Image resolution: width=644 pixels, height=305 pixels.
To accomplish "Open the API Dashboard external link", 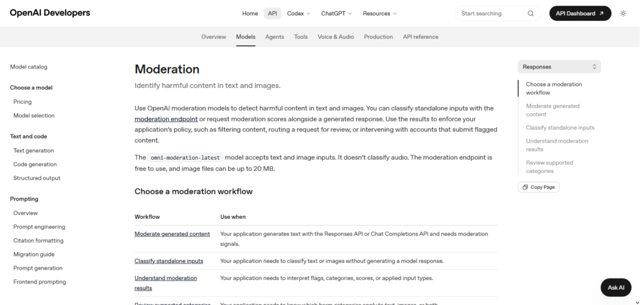I will (x=580, y=14).
